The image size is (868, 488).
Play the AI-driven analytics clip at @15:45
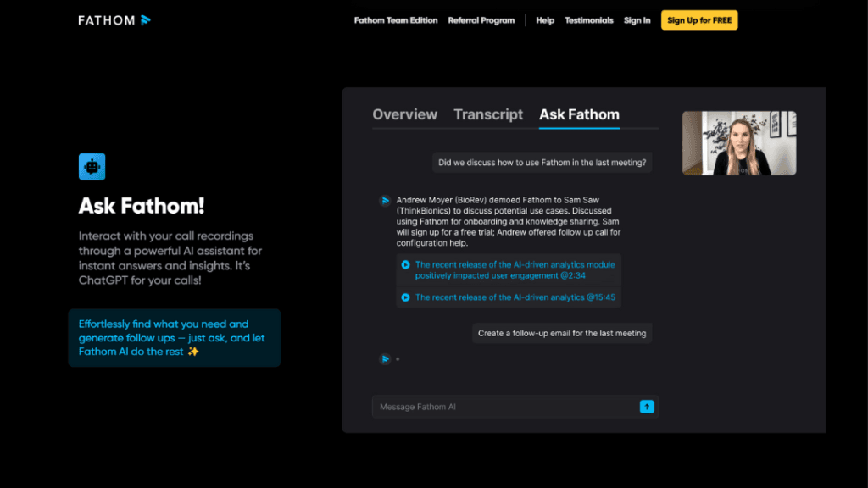click(x=405, y=297)
